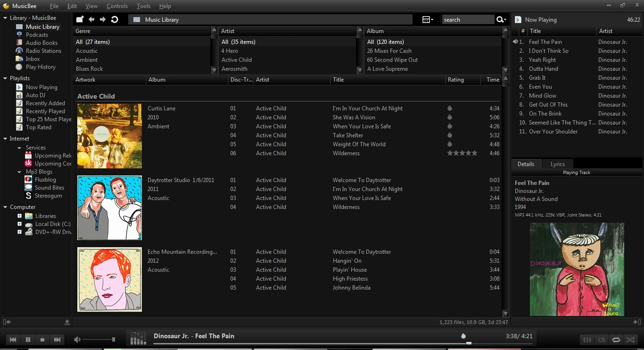The width and height of the screenshot is (644, 350).
Task: Pause playback with the pause button
Action: [28, 340]
